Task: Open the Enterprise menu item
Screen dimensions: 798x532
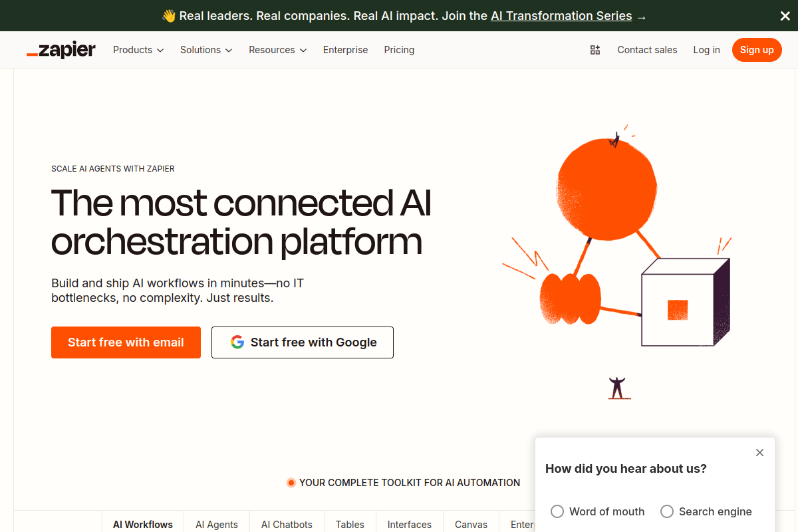Action: [x=345, y=49]
